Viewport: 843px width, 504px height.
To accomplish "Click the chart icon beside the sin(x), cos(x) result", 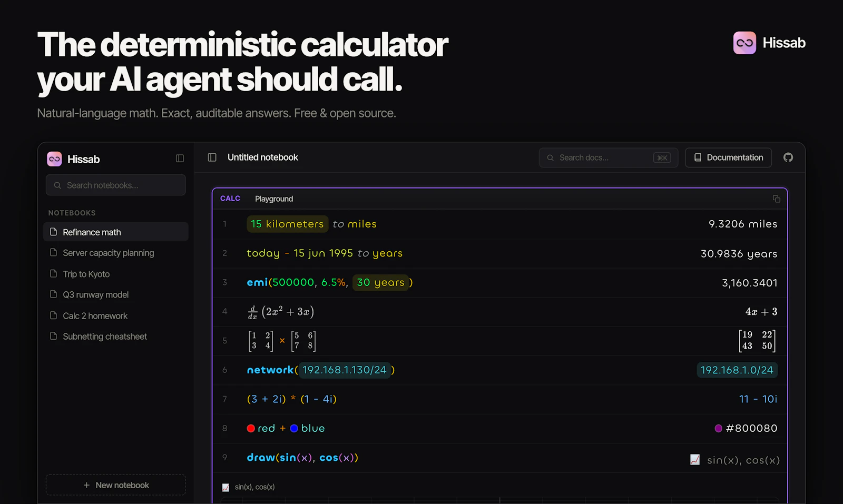I will click(695, 460).
